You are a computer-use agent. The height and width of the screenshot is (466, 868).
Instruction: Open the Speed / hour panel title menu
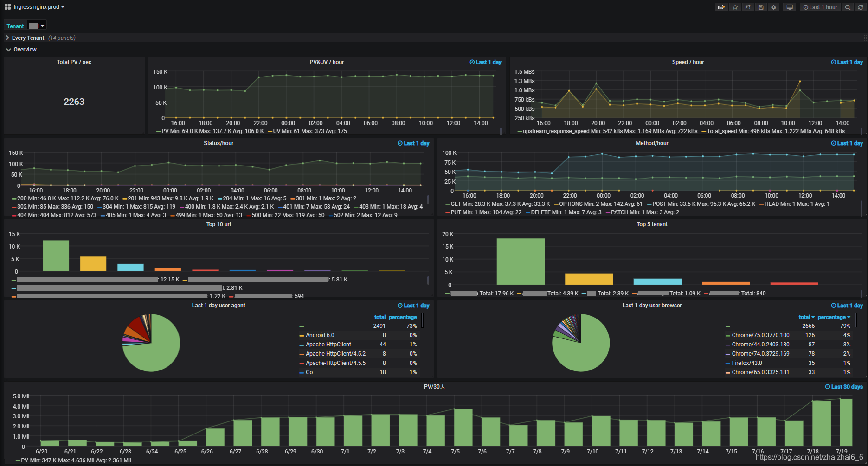pyautogui.click(x=688, y=62)
